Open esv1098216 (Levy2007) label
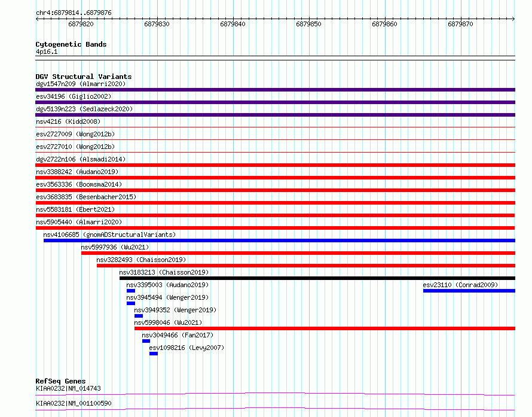 click(186, 348)
